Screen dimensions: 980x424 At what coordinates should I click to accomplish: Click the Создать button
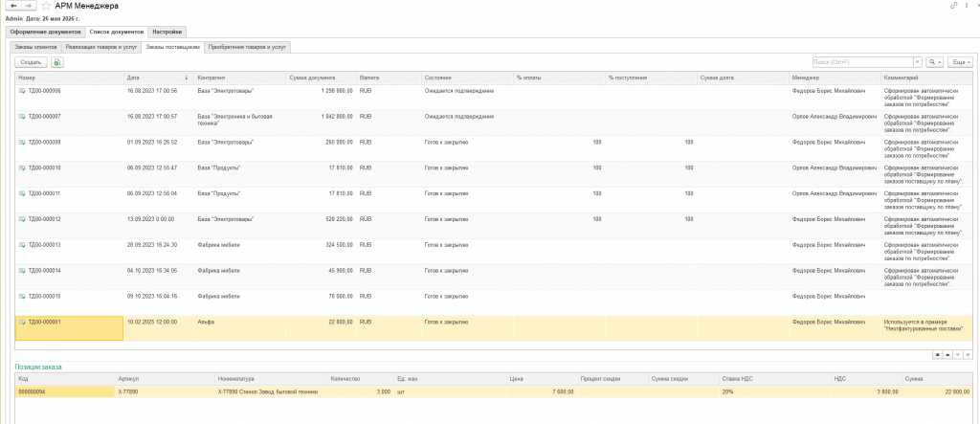32,62
